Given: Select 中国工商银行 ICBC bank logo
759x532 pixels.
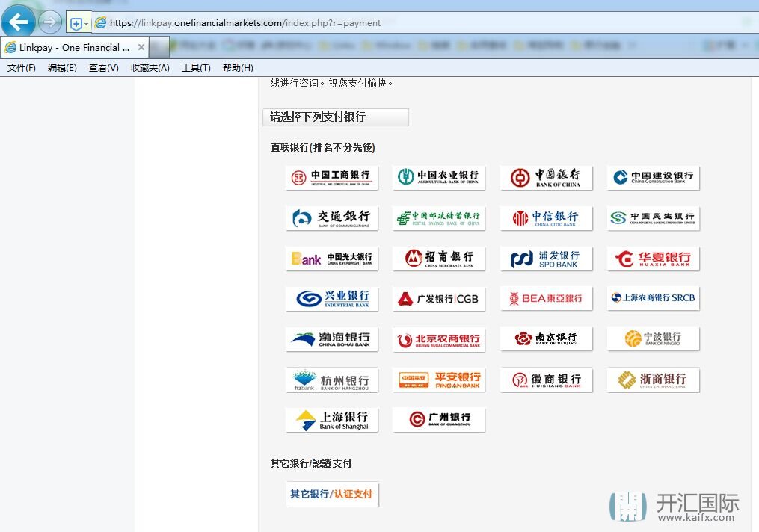Looking at the screenshot, I should tap(331, 178).
